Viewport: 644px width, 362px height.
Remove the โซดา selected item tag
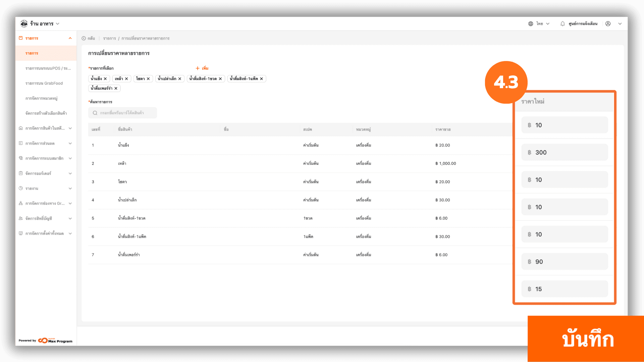[x=148, y=79]
